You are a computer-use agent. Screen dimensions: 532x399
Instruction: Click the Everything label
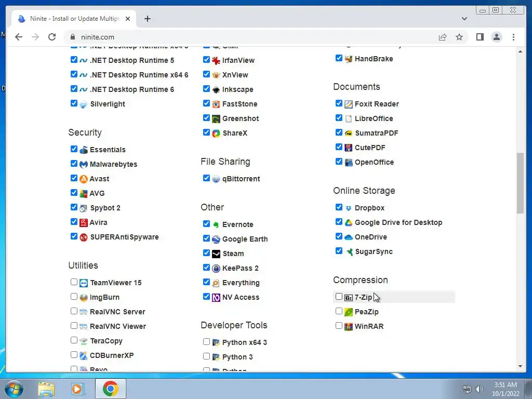pyautogui.click(x=241, y=283)
